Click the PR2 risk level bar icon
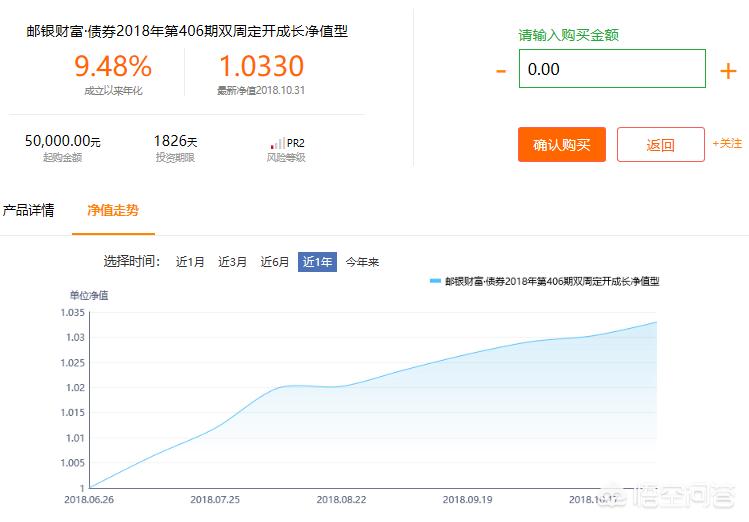Image resolution: width=749 pixels, height=522 pixels. [x=278, y=143]
